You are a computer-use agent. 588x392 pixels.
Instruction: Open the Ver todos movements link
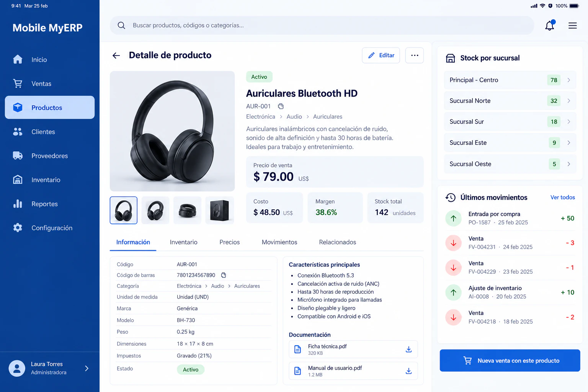click(x=563, y=198)
